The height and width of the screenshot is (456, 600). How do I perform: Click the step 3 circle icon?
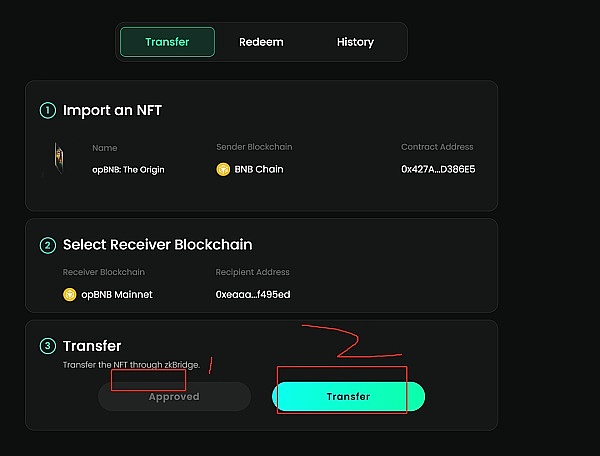(x=48, y=346)
